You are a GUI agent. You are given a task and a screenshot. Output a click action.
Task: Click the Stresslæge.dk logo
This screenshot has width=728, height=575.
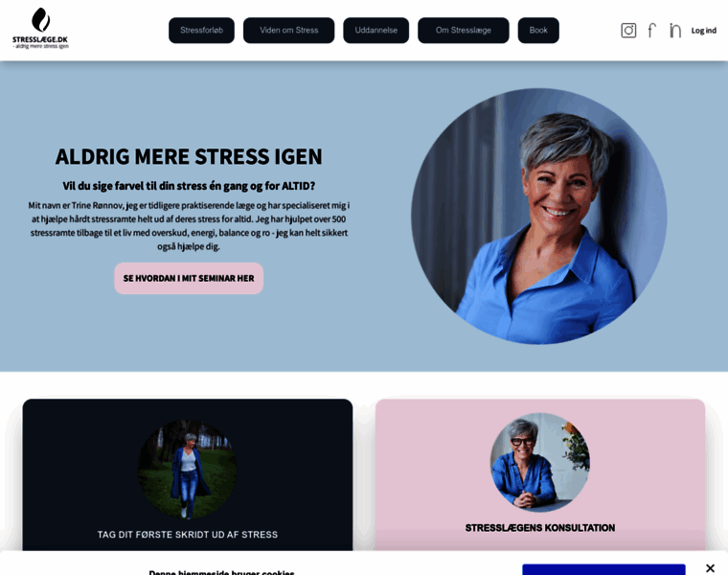click(x=40, y=29)
